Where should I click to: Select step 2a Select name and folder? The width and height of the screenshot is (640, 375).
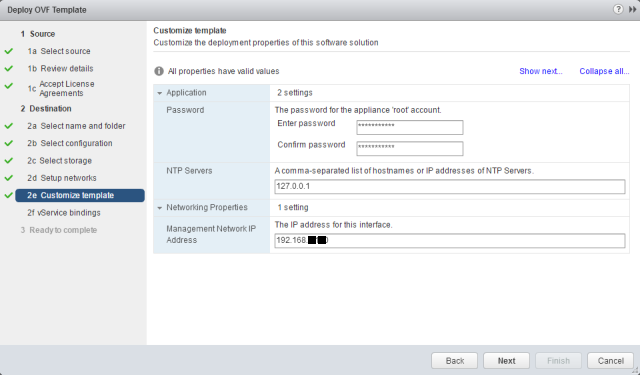coord(76,126)
